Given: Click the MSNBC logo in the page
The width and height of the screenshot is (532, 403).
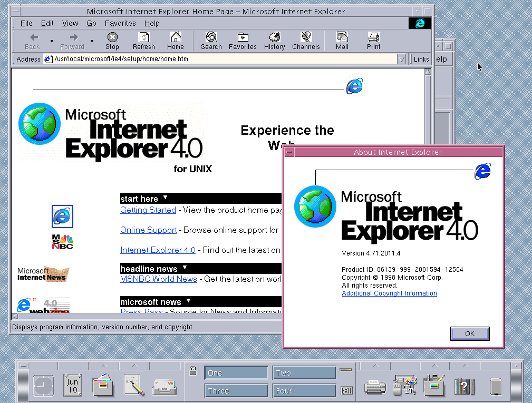Looking at the screenshot, I should [62, 242].
